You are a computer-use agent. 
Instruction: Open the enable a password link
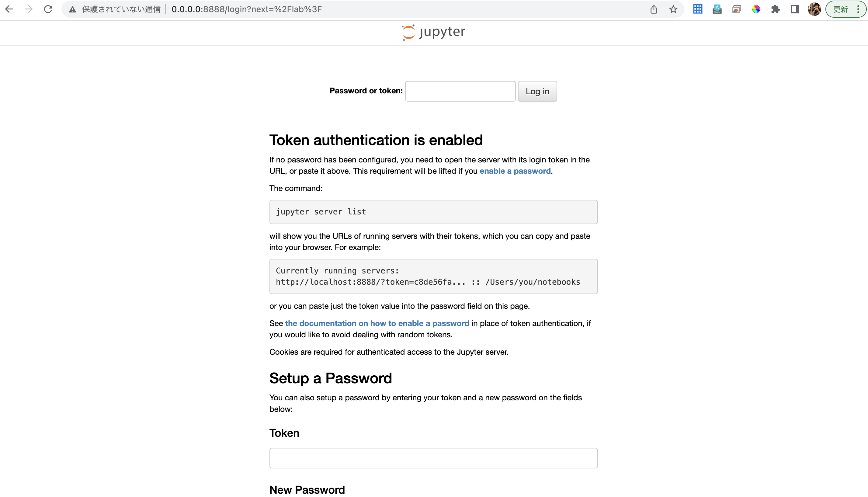click(515, 171)
